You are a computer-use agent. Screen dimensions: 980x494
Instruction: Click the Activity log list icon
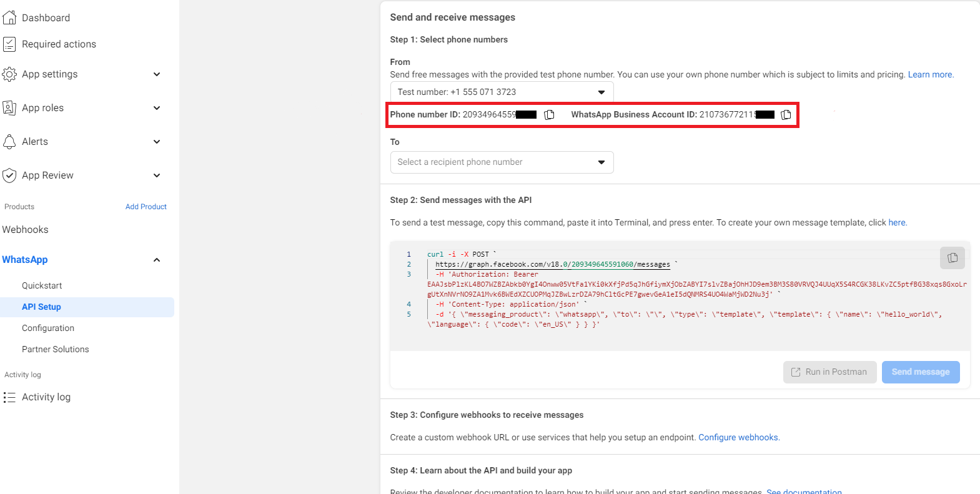click(9, 397)
